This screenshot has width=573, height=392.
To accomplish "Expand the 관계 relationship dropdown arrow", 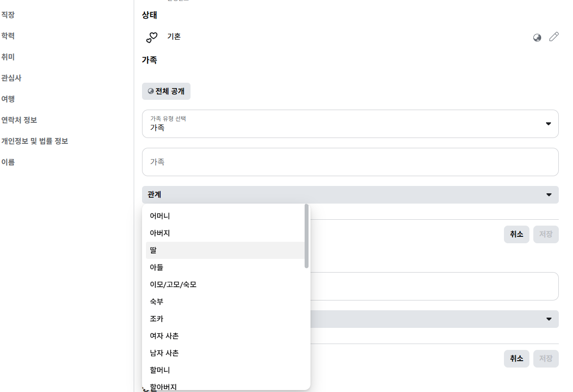I will (548, 195).
